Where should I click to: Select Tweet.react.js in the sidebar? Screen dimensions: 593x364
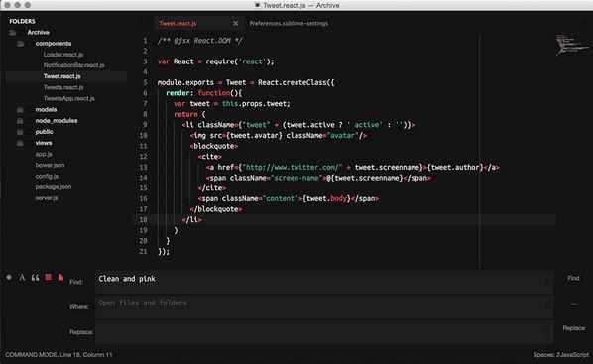click(x=62, y=76)
